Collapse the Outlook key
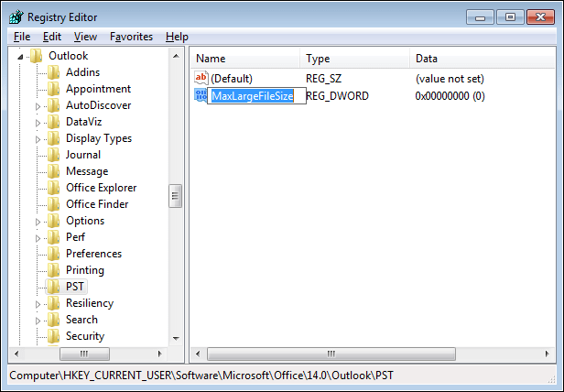The height and width of the screenshot is (392, 564). [20, 57]
